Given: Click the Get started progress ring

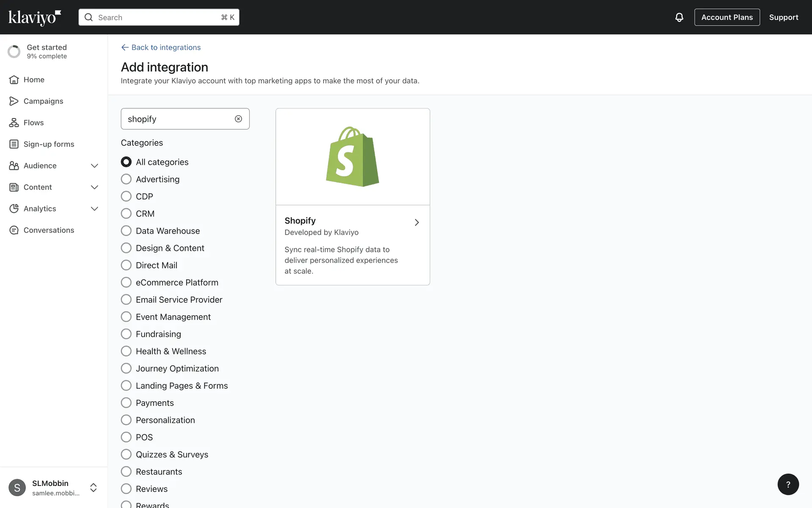Looking at the screenshot, I should point(14,51).
